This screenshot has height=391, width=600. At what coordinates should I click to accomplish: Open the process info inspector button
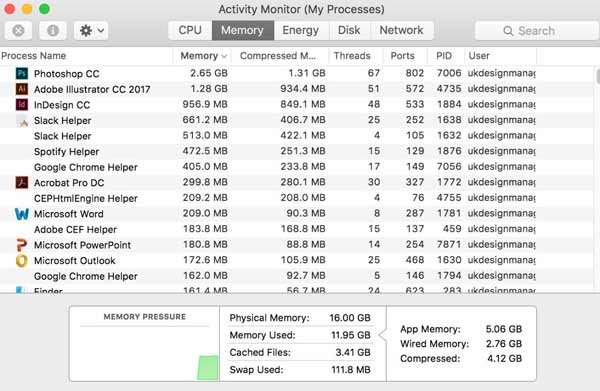pos(53,30)
